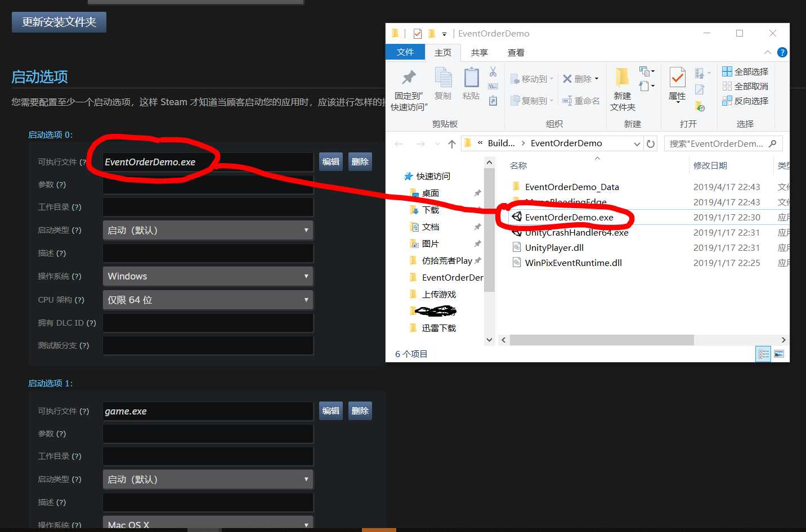The width and height of the screenshot is (806, 532).
Task: Open the 启动类型 dropdown in launch option 0
Action: (x=208, y=230)
